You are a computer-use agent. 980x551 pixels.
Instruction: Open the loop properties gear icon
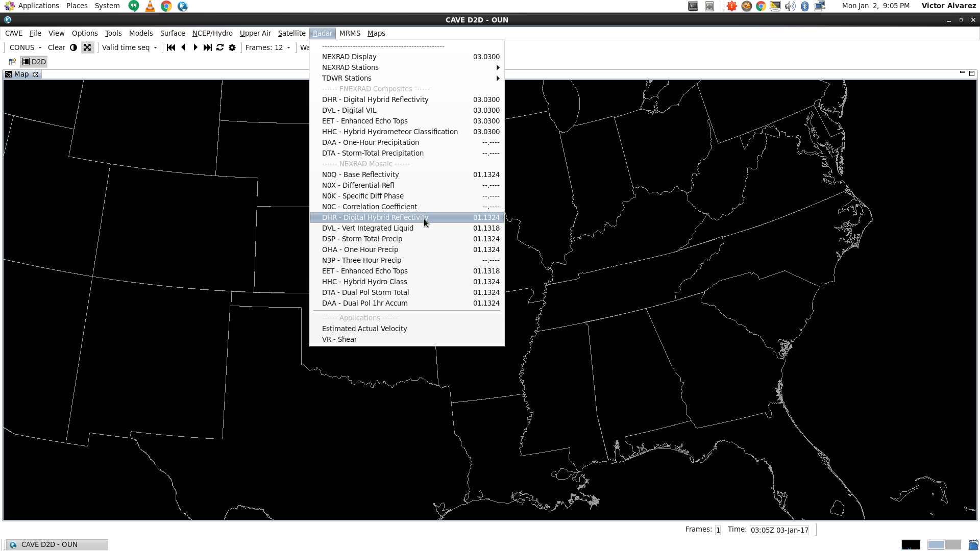(232, 47)
